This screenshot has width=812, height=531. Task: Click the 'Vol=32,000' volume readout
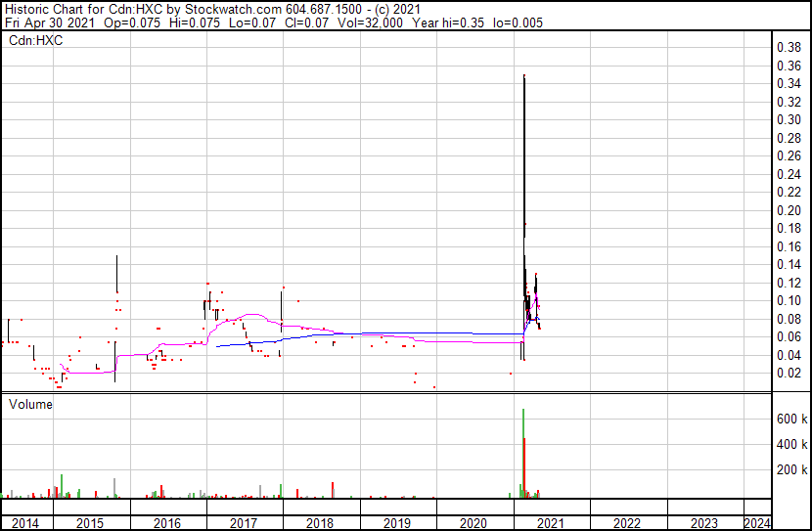click(370, 22)
